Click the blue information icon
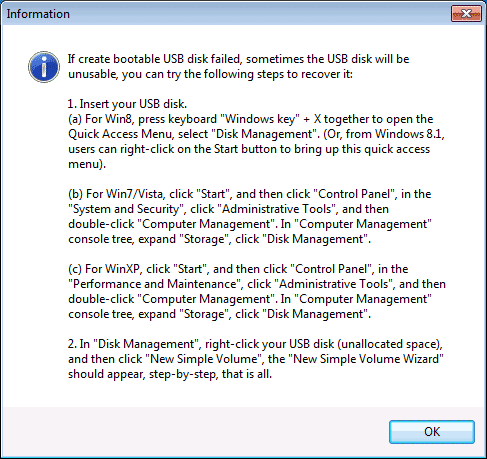 [x=44, y=67]
